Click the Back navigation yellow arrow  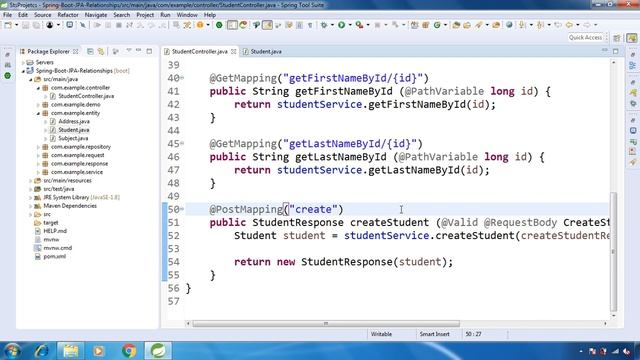[569, 25]
